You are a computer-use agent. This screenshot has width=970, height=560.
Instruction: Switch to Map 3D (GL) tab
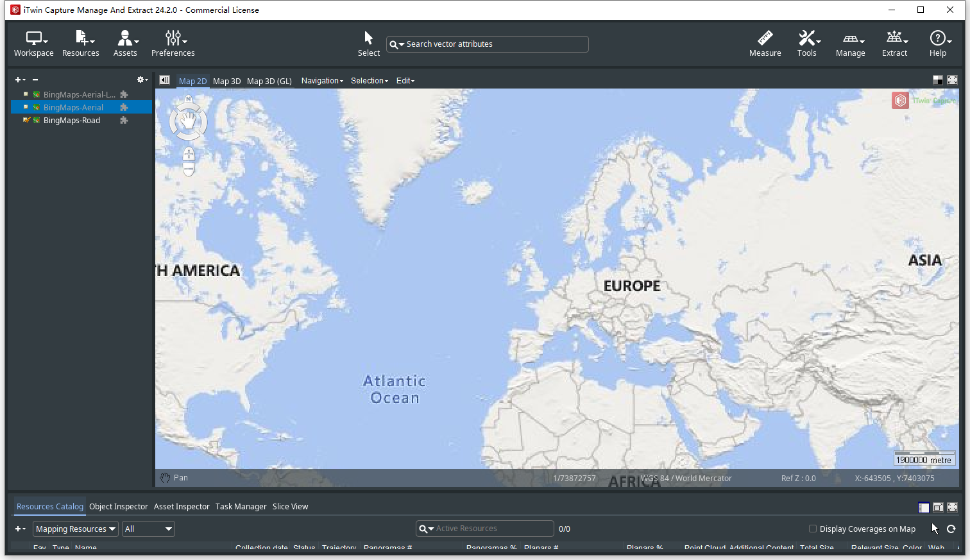[x=269, y=81]
